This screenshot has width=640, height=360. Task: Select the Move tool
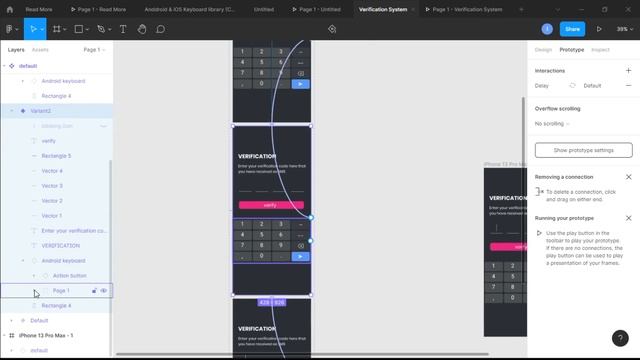coord(33,29)
